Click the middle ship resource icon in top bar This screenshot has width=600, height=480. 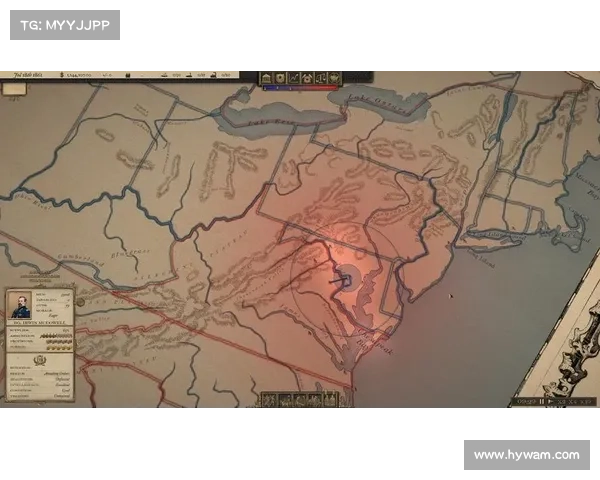pyautogui.click(x=189, y=75)
